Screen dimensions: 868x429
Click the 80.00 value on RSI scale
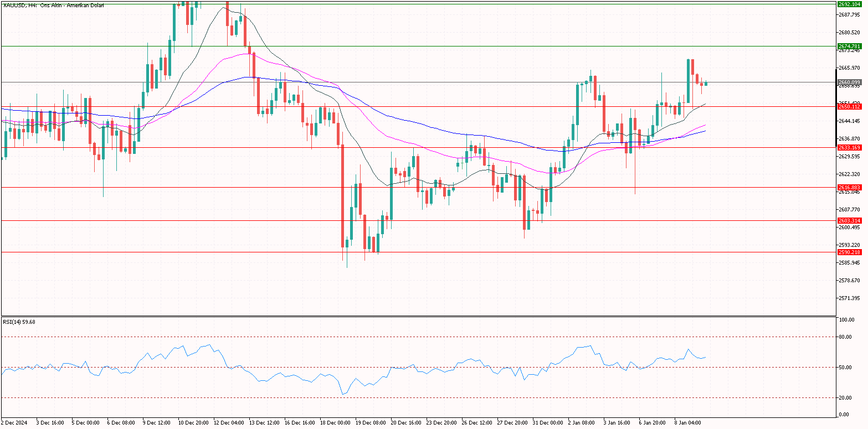point(846,337)
